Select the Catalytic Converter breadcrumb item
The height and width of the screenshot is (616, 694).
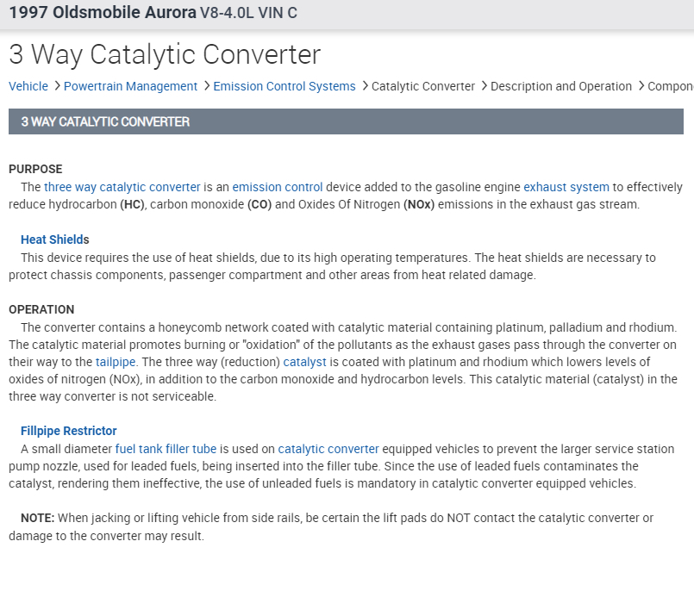point(422,86)
